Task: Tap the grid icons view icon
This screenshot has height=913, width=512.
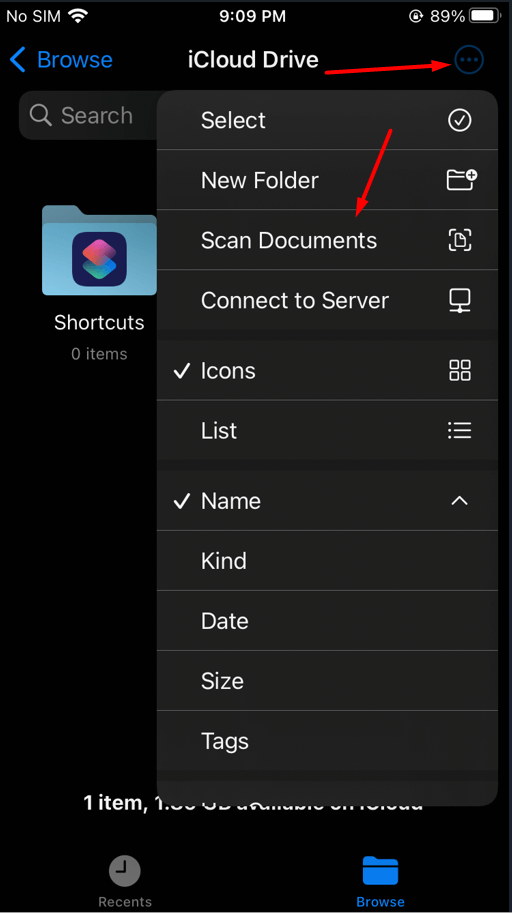Action: [x=460, y=370]
